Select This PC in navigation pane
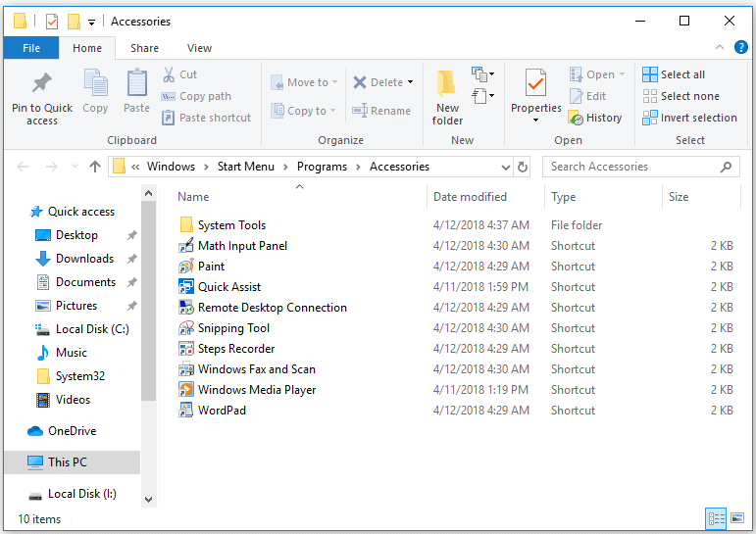 click(x=73, y=462)
